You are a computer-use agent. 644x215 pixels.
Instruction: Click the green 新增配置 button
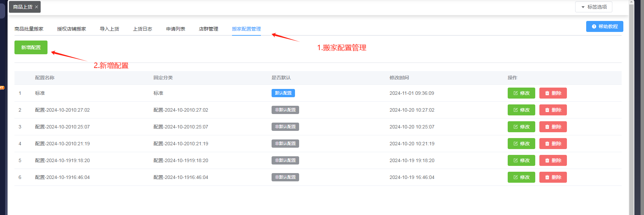[31, 47]
